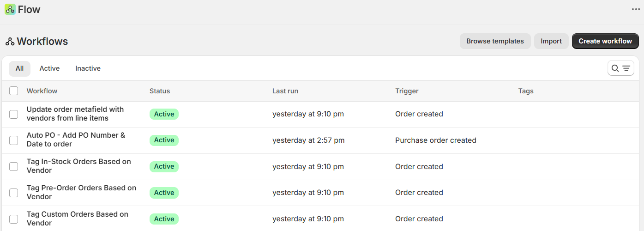
Task: Click the Workflows heading icon
Action: click(x=10, y=42)
